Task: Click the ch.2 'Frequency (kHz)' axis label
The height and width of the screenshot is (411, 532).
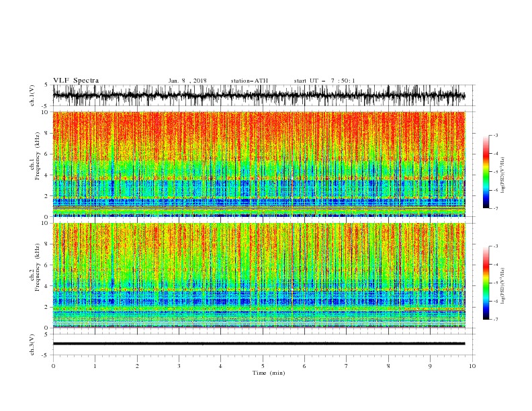Action: click(38, 267)
